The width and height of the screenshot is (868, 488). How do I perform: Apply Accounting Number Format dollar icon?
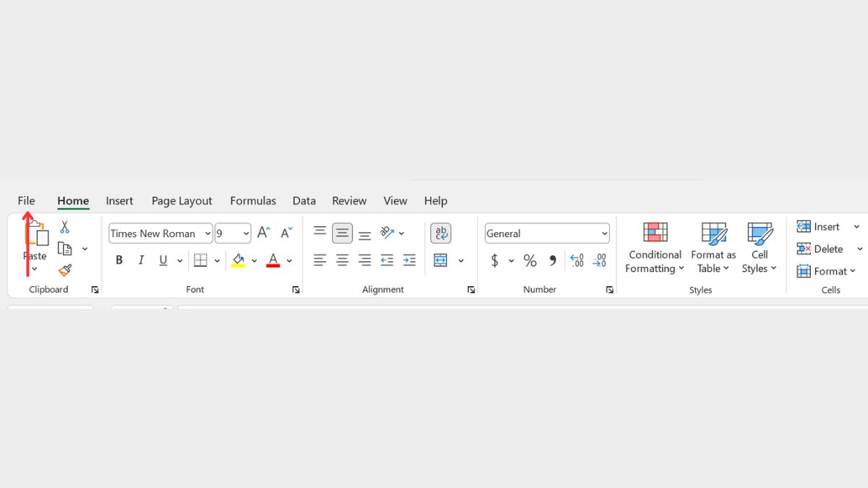[495, 260]
